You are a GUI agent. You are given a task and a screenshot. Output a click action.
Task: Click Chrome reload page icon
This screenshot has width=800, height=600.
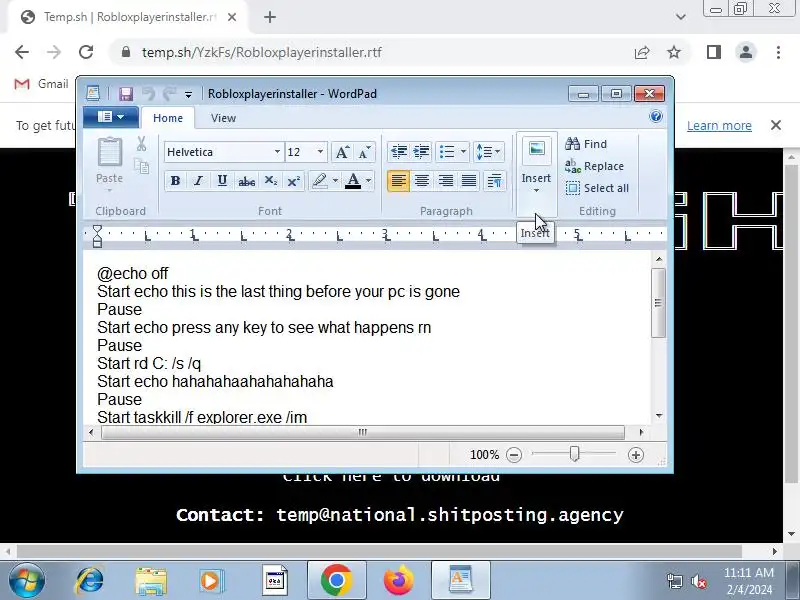[86, 52]
